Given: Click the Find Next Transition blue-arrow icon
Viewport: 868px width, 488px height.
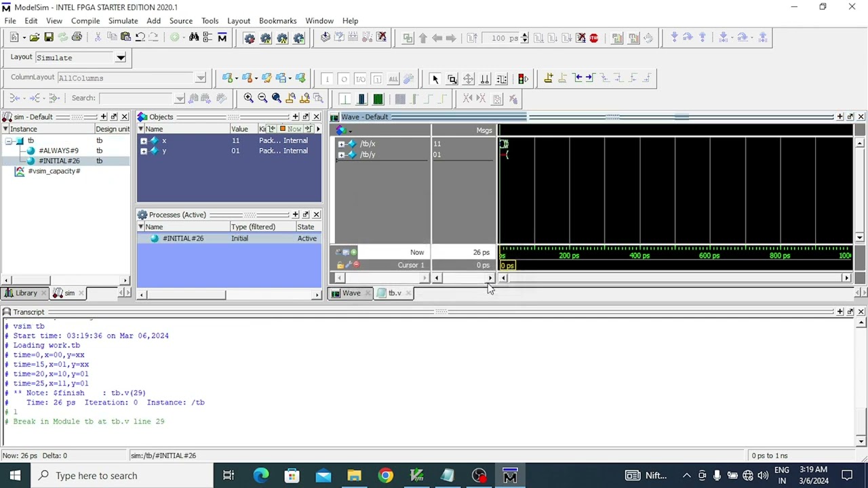Looking at the screenshot, I should pos(590,79).
